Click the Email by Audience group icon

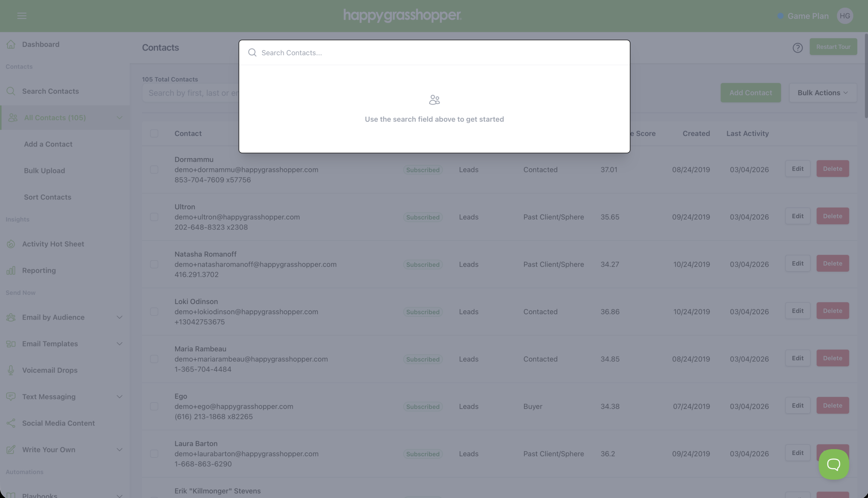click(x=11, y=318)
